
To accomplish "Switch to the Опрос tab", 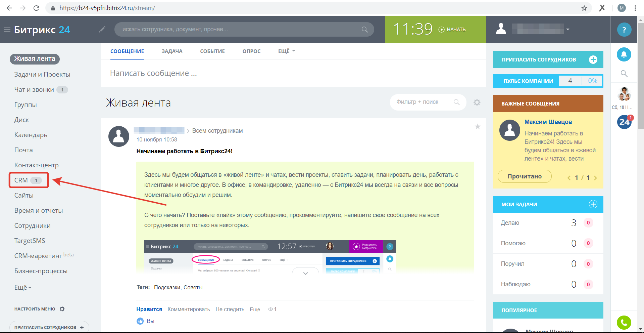I will tap(251, 51).
